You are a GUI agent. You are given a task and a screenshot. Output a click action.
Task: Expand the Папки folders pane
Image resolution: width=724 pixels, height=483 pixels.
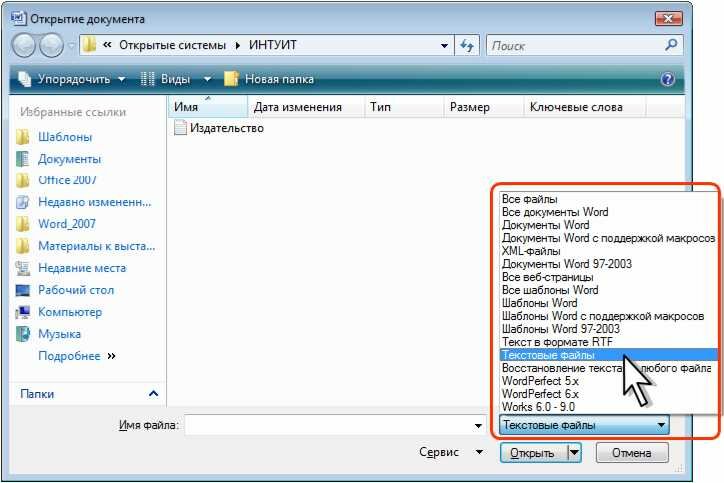[153, 394]
